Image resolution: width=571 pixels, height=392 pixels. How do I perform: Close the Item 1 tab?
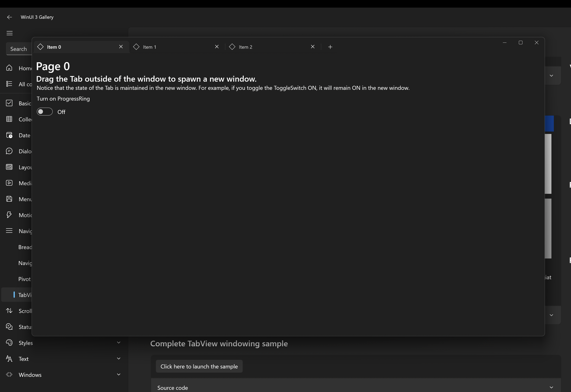click(217, 47)
